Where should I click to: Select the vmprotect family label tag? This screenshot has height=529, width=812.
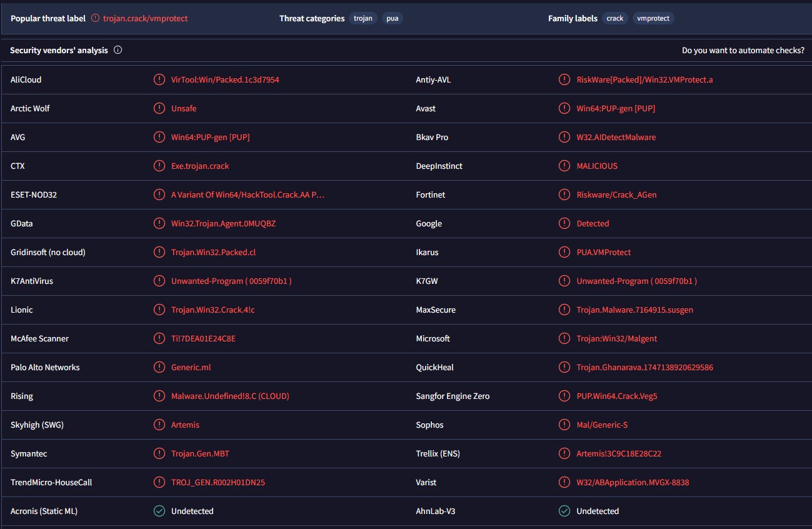(653, 18)
